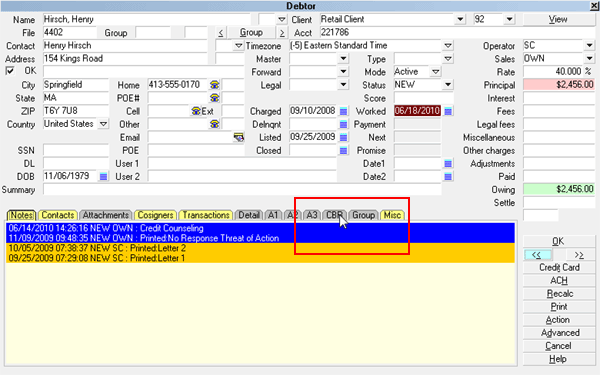Click the Owing amount field
Screen dimensions: 600x375
pyautogui.click(x=559, y=189)
